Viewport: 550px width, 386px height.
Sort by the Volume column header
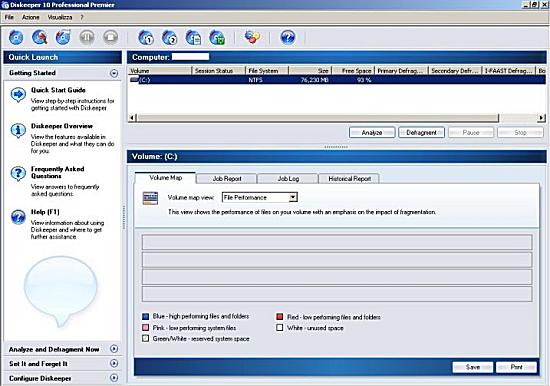(x=160, y=71)
